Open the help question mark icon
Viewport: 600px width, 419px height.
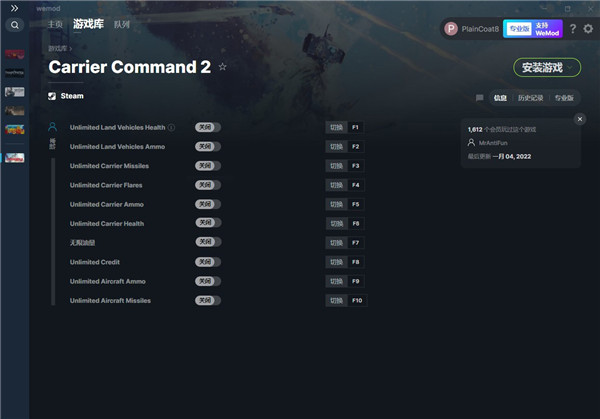[x=572, y=29]
